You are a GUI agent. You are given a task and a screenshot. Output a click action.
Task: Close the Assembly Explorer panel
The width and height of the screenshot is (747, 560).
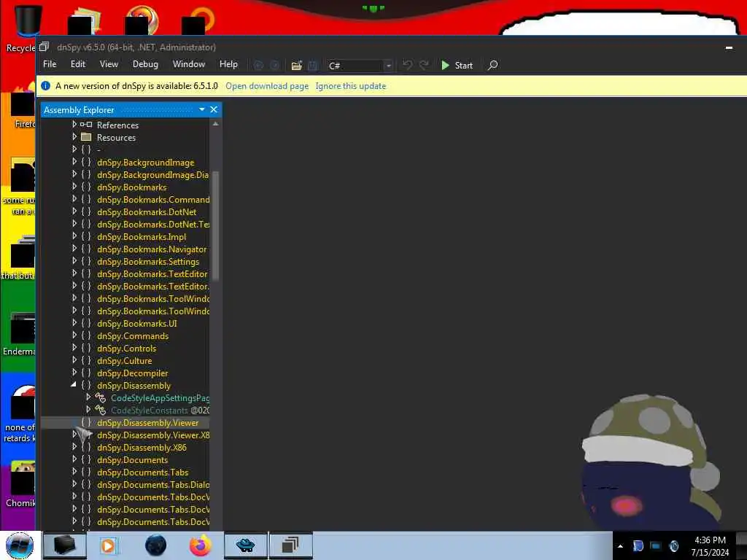pos(214,109)
